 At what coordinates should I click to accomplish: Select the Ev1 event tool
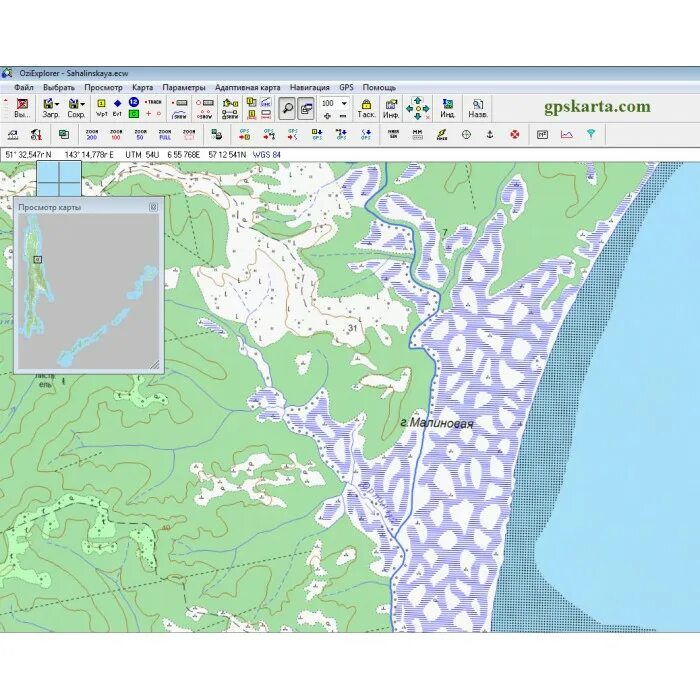[x=117, y=108]
